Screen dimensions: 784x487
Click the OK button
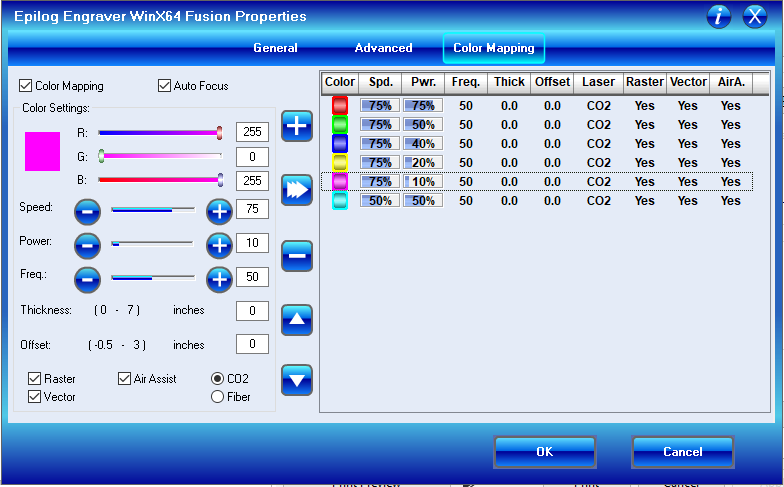[545, 452]
